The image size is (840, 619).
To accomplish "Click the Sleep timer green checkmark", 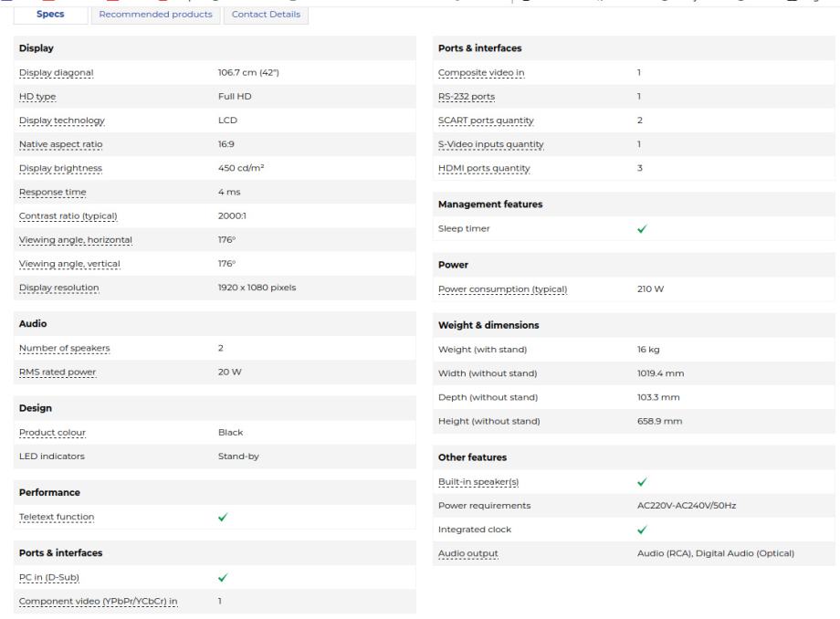I will 642,228.
